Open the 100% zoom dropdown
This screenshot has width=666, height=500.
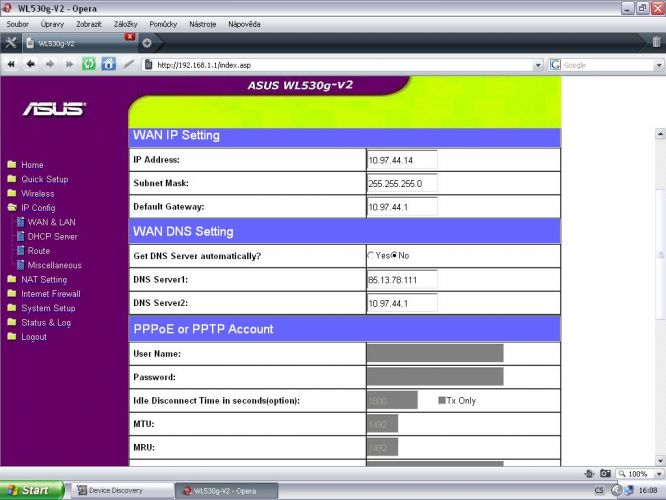tap(659, 474)
